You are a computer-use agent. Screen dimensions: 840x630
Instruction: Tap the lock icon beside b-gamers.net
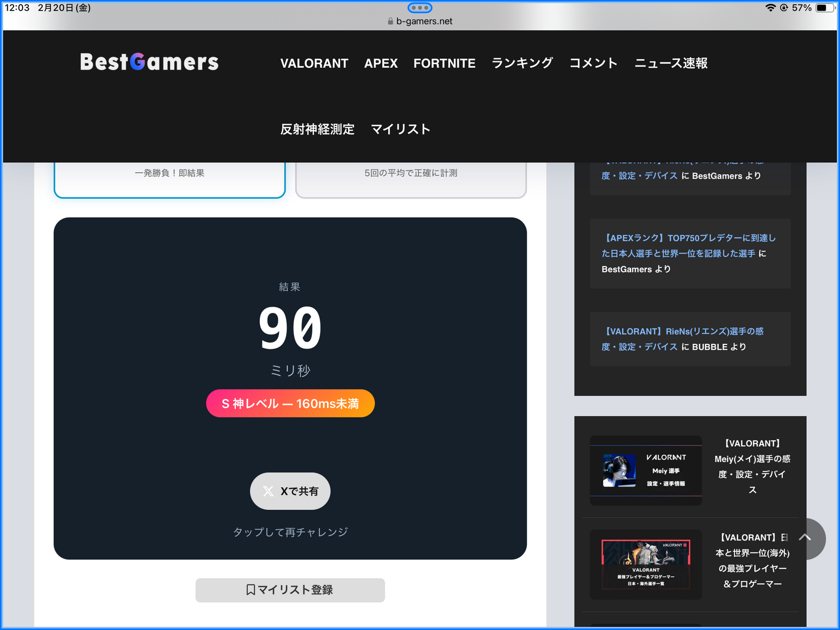390,22
